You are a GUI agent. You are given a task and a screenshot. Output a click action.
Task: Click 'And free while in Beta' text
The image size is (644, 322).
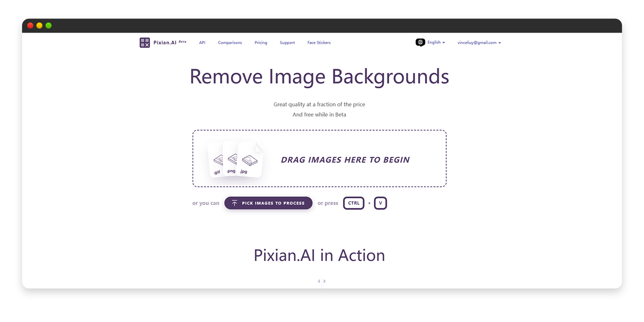(319, 115)
